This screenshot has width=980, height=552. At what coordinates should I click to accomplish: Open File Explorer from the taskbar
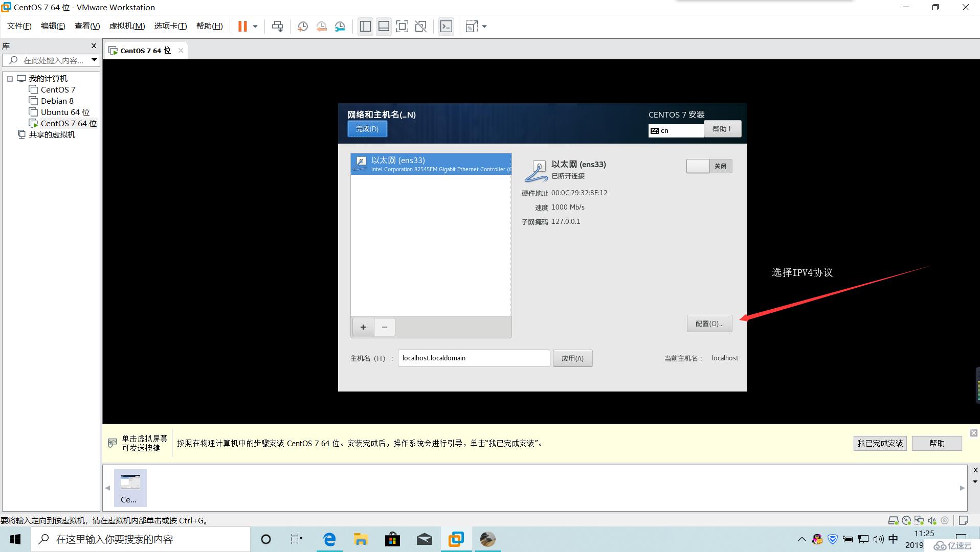coord(361,539)
